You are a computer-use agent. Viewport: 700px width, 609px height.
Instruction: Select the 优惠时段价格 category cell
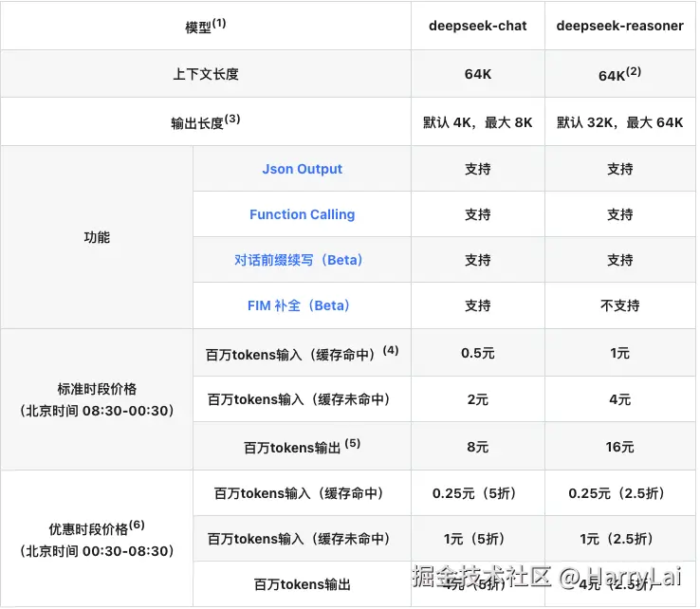coord(97,539)
